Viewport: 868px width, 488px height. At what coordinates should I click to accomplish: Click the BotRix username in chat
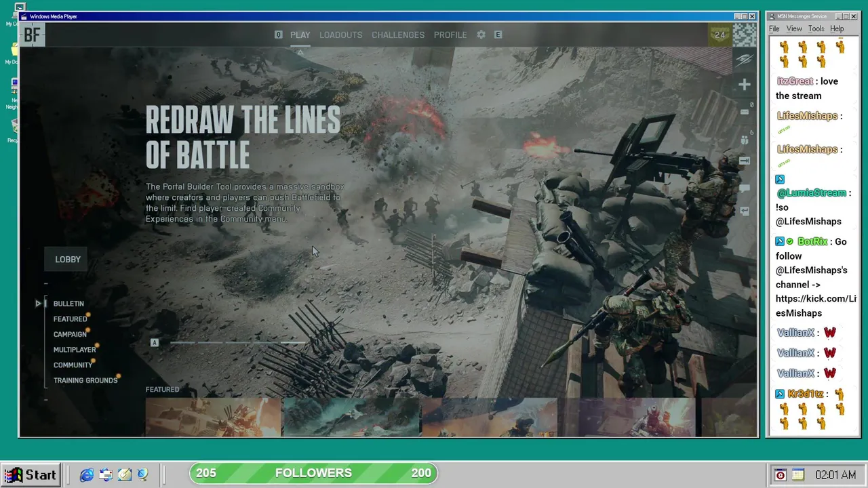812,242
